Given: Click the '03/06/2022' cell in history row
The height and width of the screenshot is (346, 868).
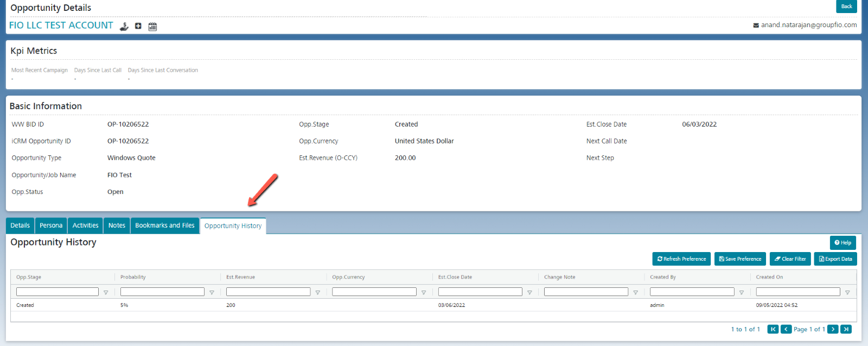Looking at the screenshot, I should tap(451, 305).
